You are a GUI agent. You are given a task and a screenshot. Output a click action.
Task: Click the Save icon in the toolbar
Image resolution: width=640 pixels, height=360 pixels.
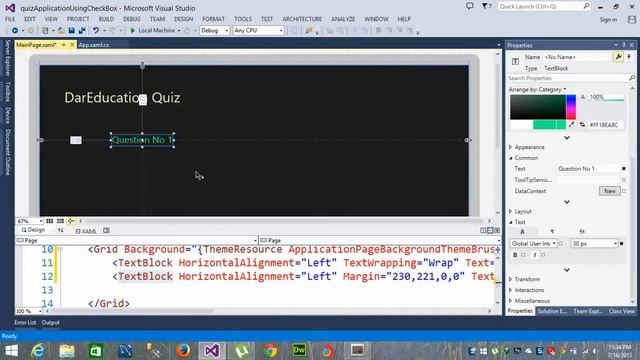click(71, 31)
